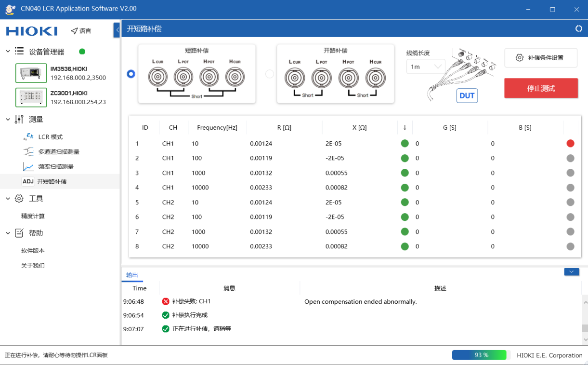This screenshot has height=365, width=588.
Task: Click output scrollbar up arrow
Action: (585, 302)
